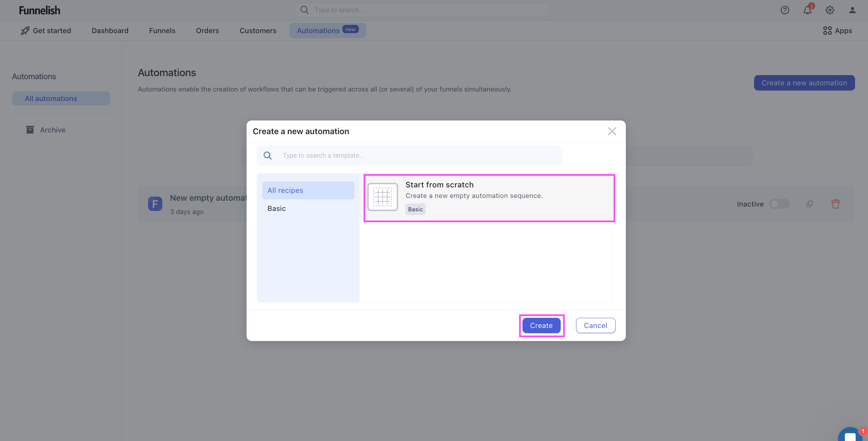Click the help question mark icon

785,10
